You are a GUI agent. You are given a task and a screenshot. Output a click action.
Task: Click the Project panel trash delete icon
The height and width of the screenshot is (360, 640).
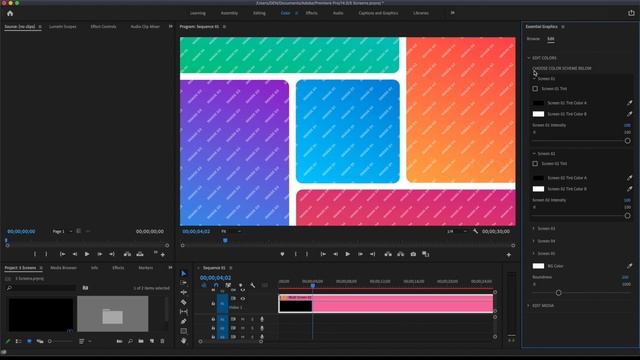(x=162, y=341)
